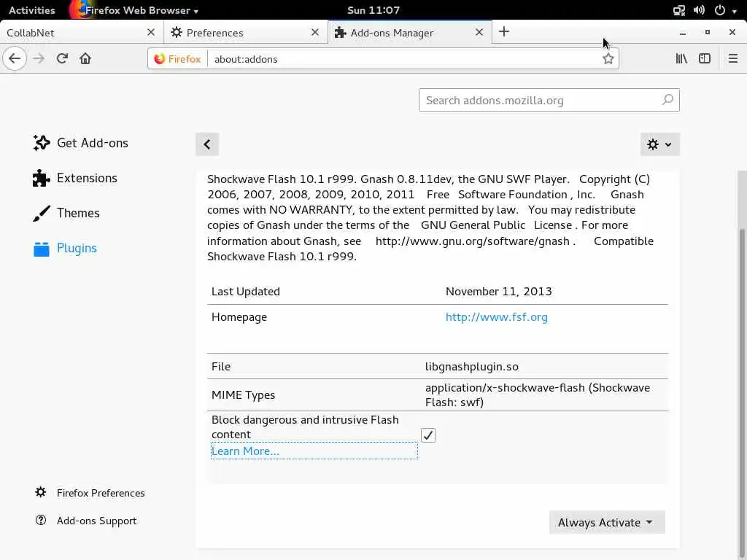Click the Last Updated label
This screenshot has height=560, width=747.
(x=245, y=292)
